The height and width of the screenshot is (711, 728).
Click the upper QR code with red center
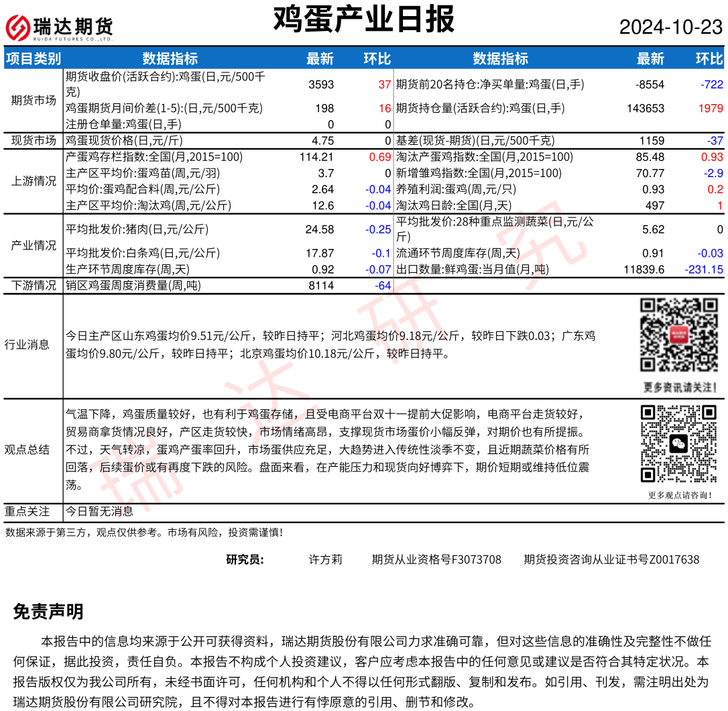point(679,335)
